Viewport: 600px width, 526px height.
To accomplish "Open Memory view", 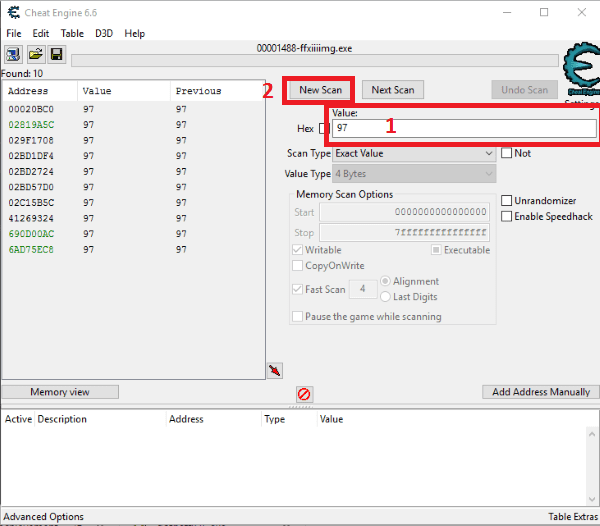I will pos(60,392).
